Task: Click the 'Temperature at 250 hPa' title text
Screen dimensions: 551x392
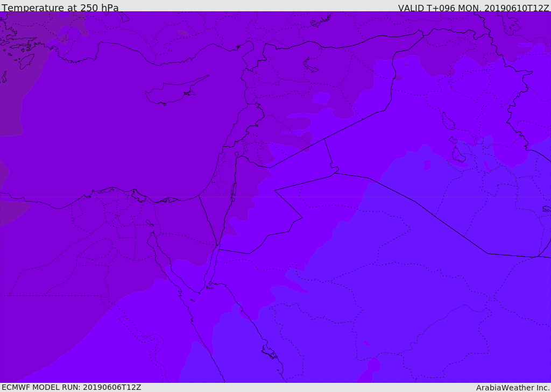Action: [x=60, y=7]
